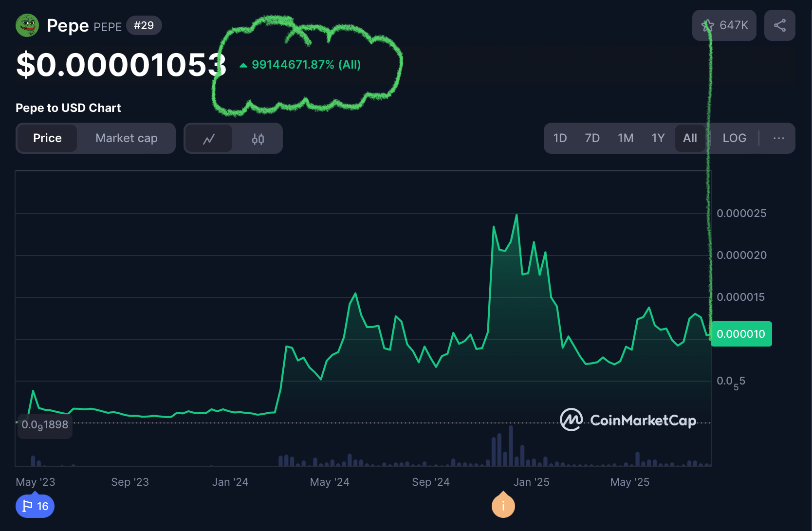Select the Market cap tab
This screenshot has height=531, width=812.
pyautogui.click(x=127, y=138)
